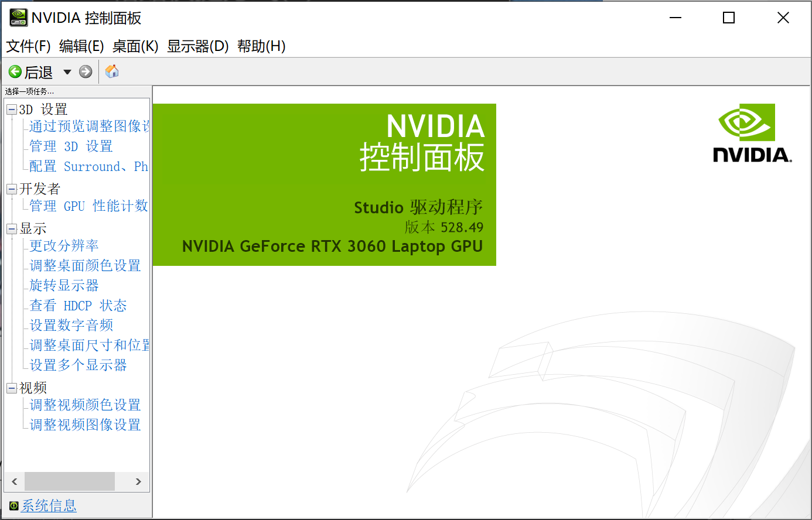The width and height of the screenshot is (812, 520).
Task: Open the Home page icon in toolbar
Action: pyautogui.click(x=111, y=71)
